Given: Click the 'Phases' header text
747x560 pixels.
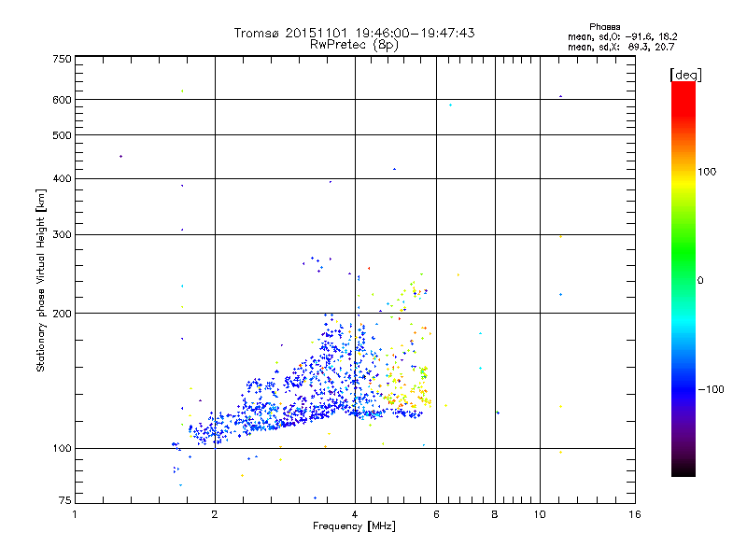Looking at the screenshot, I should click(x=604, y=27).
